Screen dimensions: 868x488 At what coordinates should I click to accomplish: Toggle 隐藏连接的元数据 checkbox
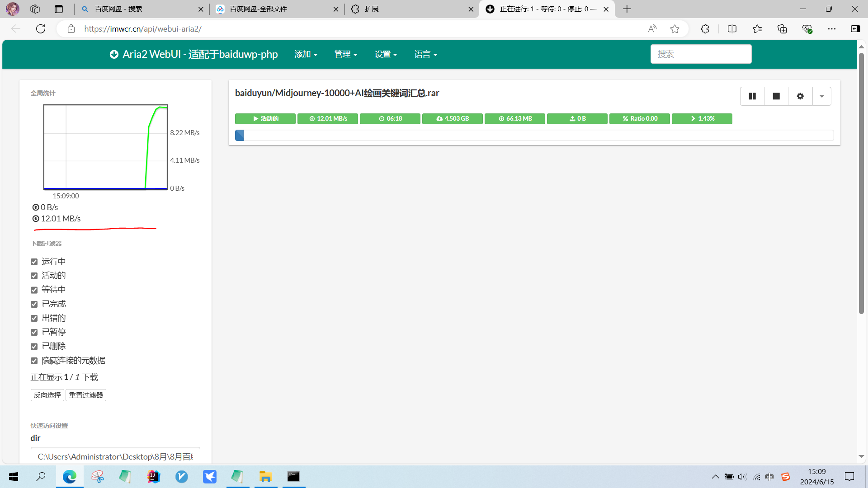pyautogui.click(x=34, y=361)
